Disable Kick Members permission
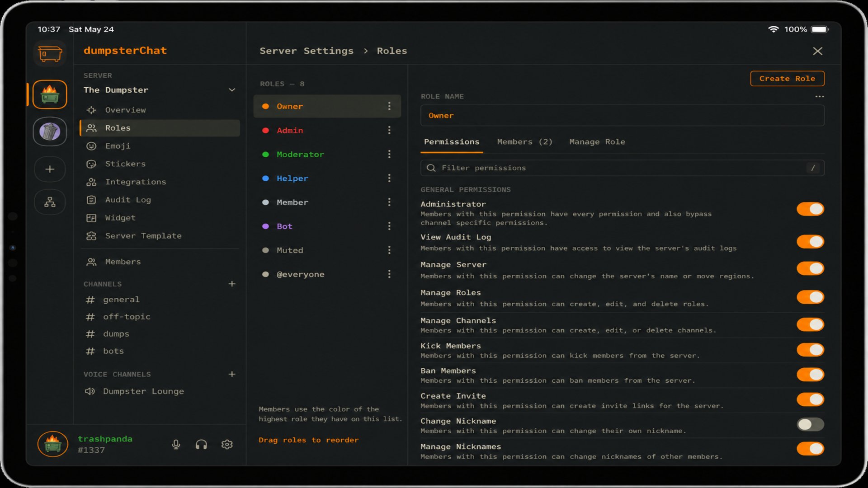868x488 pixels. click(x=810, y=350)
